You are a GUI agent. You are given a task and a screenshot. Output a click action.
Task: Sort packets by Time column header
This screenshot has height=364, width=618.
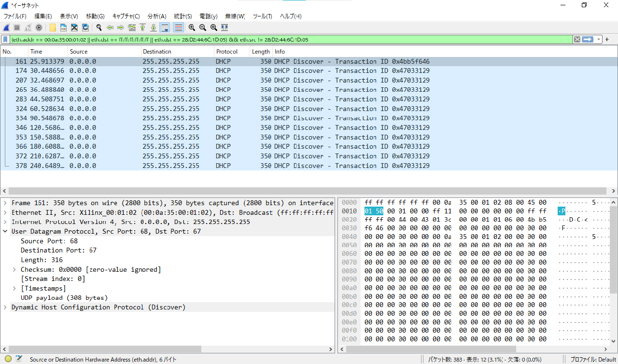coord(48,52)
